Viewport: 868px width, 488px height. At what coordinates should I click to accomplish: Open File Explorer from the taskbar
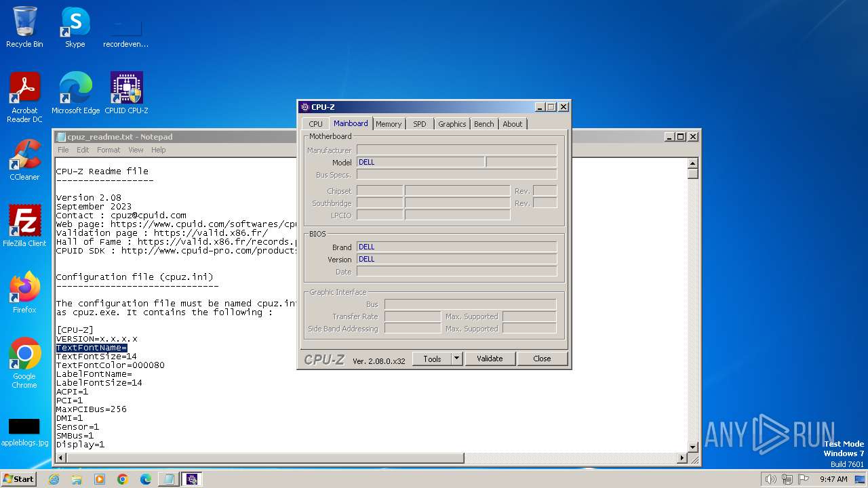tap(77, 479)
